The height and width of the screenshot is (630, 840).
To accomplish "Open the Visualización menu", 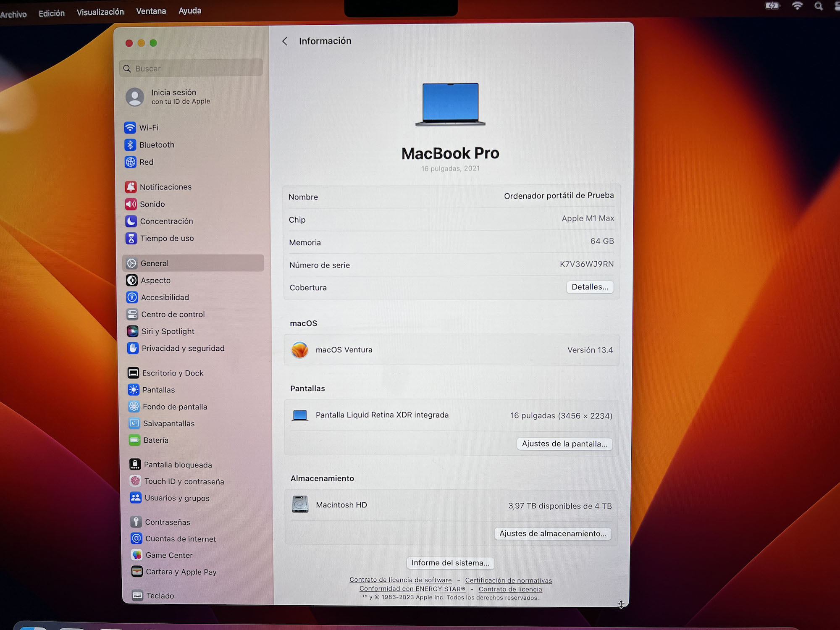I will point(100,12).
